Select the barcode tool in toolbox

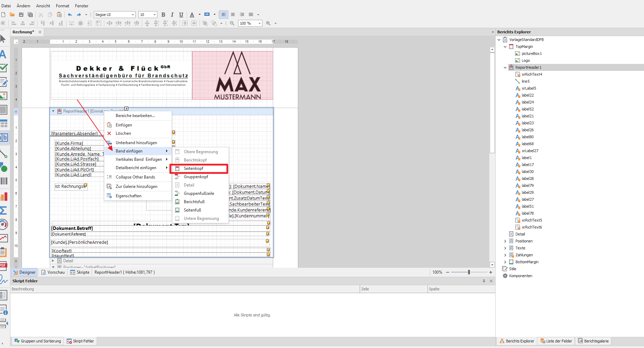click(4, 181)
